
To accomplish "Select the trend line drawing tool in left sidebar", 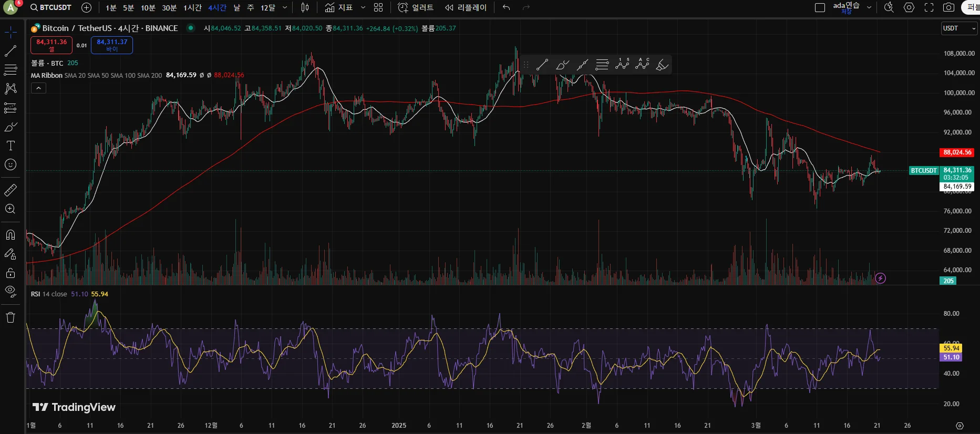I will (11, 51).
